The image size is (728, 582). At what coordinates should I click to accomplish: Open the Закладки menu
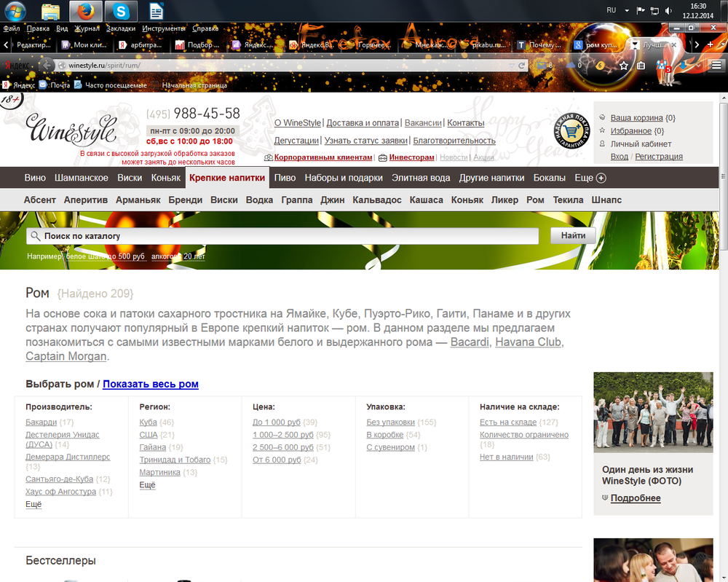[x=121, y=28]
